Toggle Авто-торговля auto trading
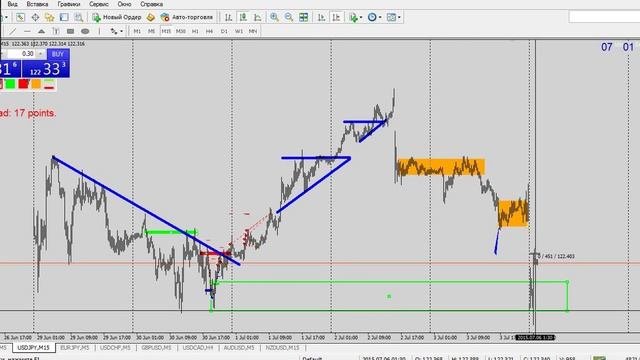The width and height of the screenshot is (640, 360). pos(187,17)
